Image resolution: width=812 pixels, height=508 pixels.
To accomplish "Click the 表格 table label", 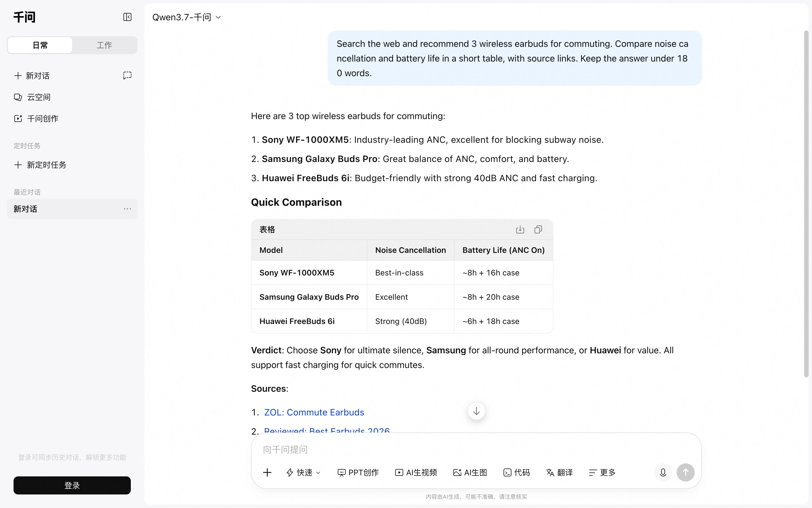I will 267,229.
